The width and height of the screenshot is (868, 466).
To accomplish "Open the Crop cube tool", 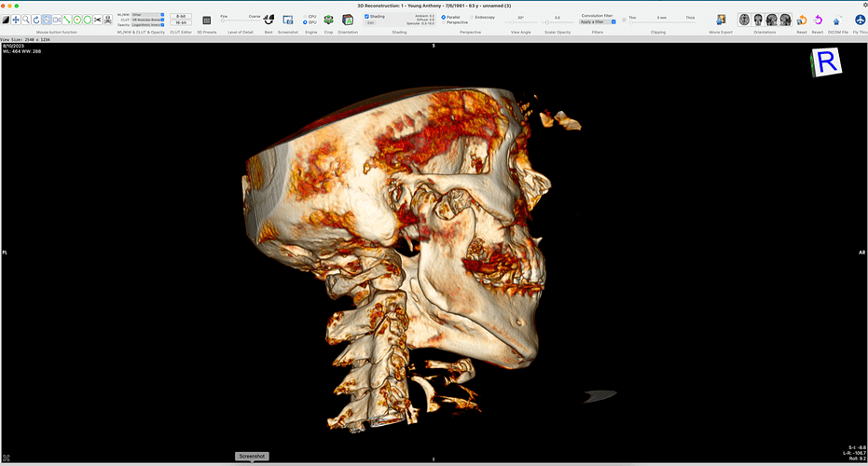I will (x=328, y=20).
